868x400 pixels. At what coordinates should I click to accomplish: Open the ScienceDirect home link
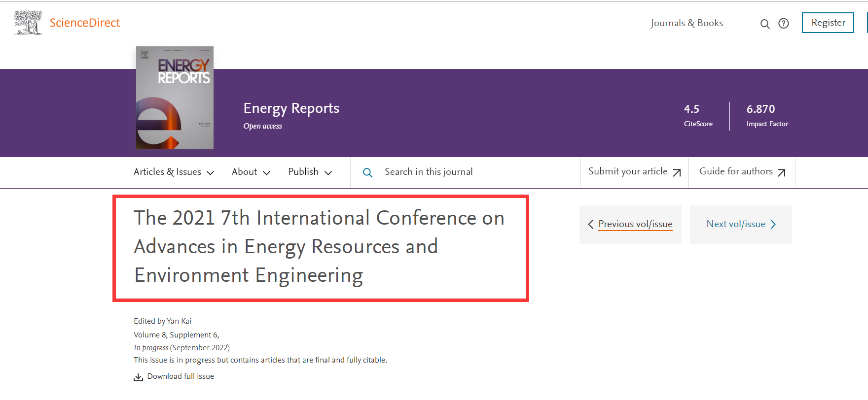coord(85,23)
